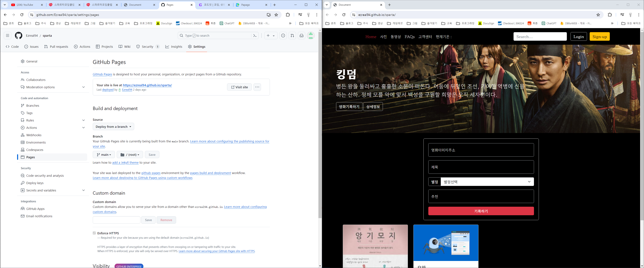Open ChatGPT bookmark in left window
Screen dimensions: 644x268
227,23
